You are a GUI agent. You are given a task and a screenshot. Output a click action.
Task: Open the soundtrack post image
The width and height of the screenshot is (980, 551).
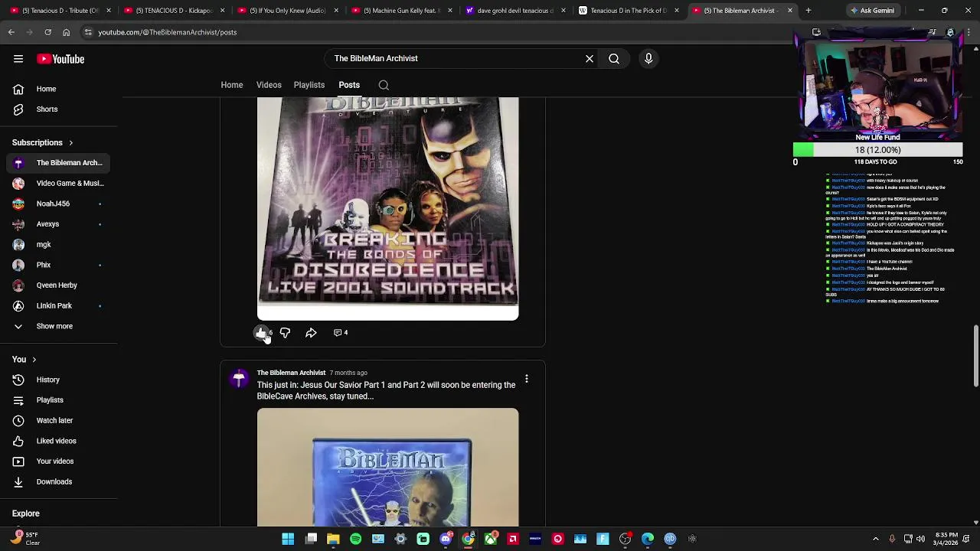pos(387,208)
